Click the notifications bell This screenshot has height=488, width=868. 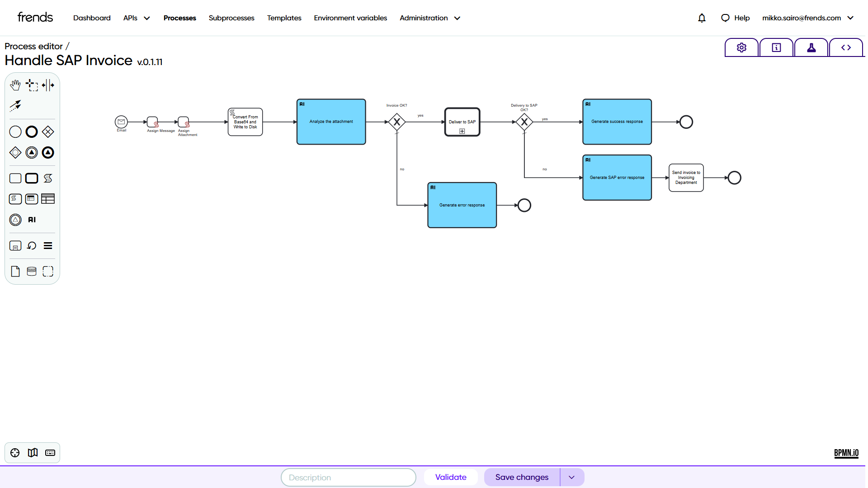(702, 18)
